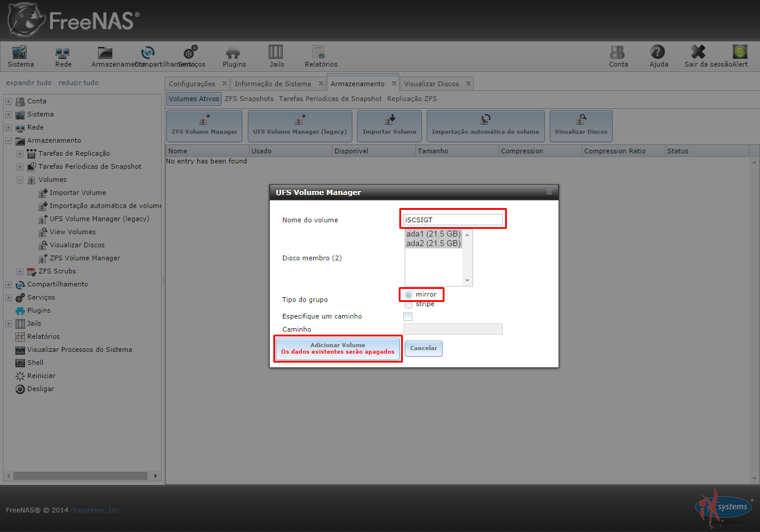This screenshot has height=532, width=760.
Task: Select the stripe group type radio
Action: pyautogui.click(x=408, y=304)
